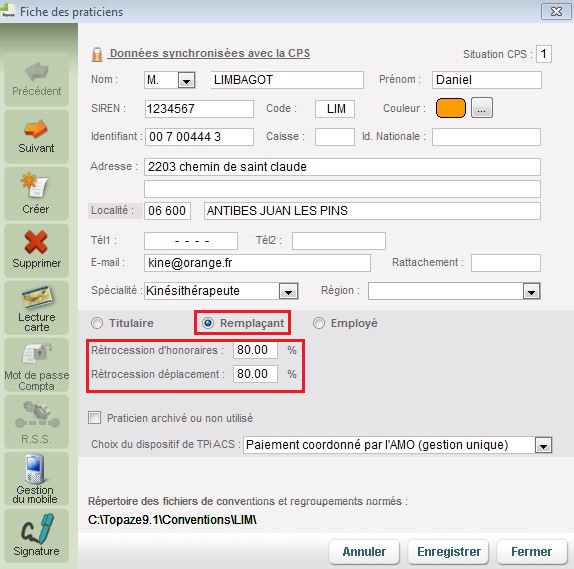Check Praticien archivé ou non utilisé

click(95, 417)
